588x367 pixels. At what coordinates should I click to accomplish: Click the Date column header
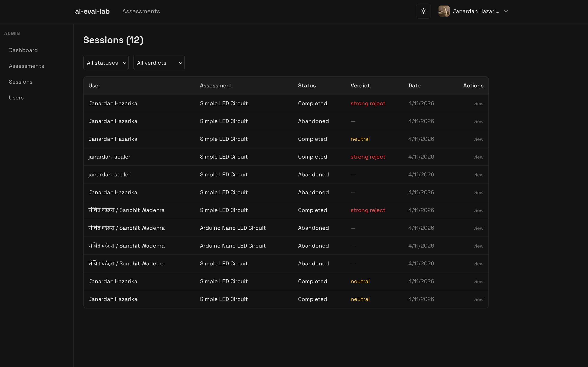414,85
